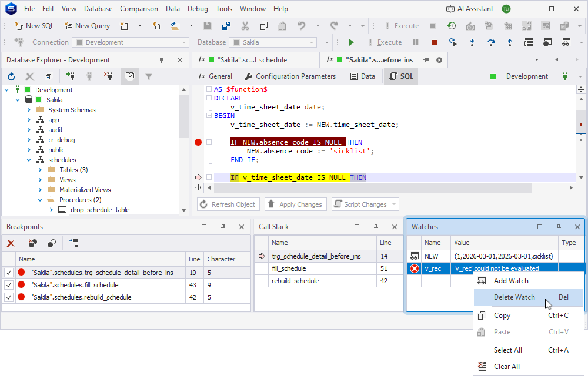Click the Step Out debug icon
The image size is (588, 376).
pyautogui.click(x=509, y=42)
